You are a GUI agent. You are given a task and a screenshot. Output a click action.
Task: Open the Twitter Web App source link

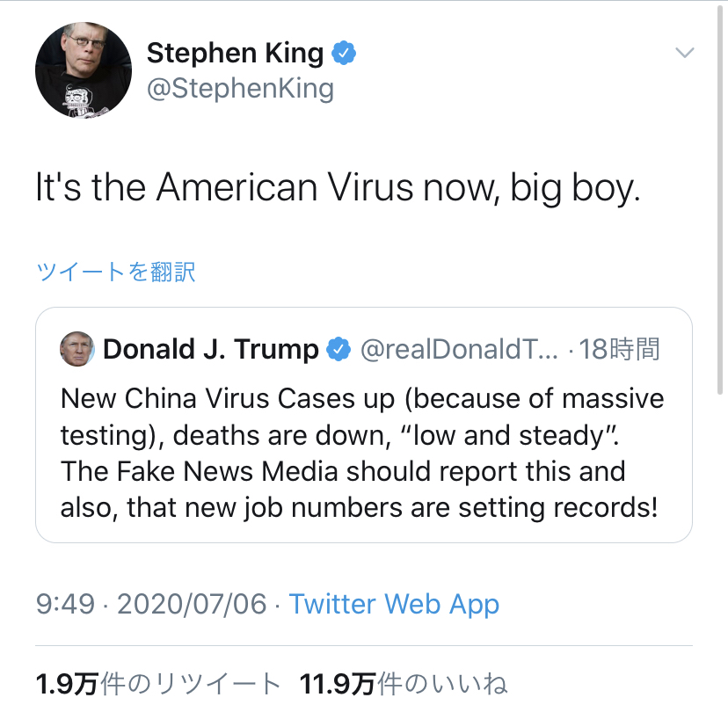coord(394,604)
